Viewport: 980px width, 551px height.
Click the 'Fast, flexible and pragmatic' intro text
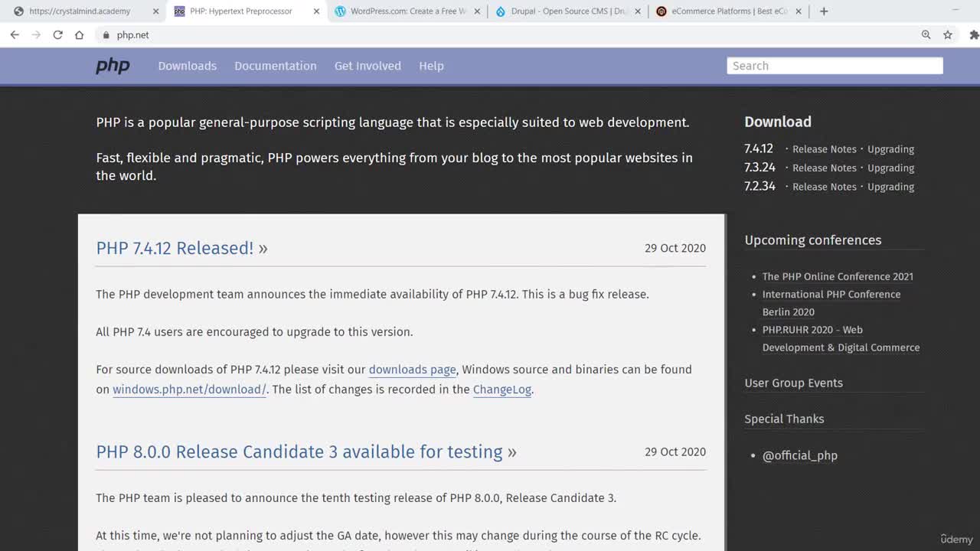pos(394,167)
